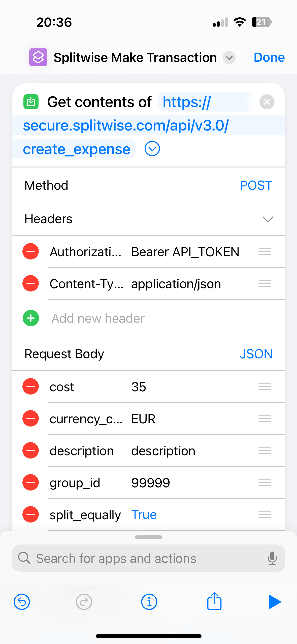Tap the search for apps and actions field
The width and height of the screenshot is (297, 644).
[x=141, y=558]
